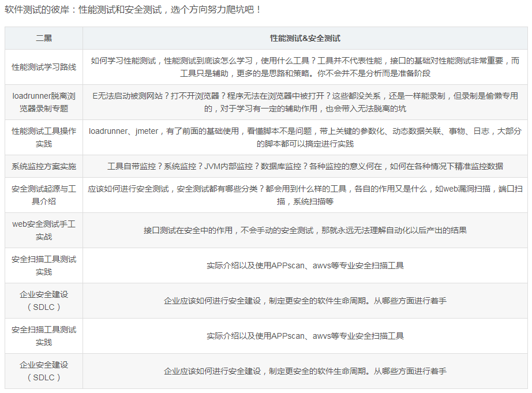Click the heading line starting with 软件测试的彼岸
The width and height of the screenshot is (532, 393).
click(x=133, y=10)
